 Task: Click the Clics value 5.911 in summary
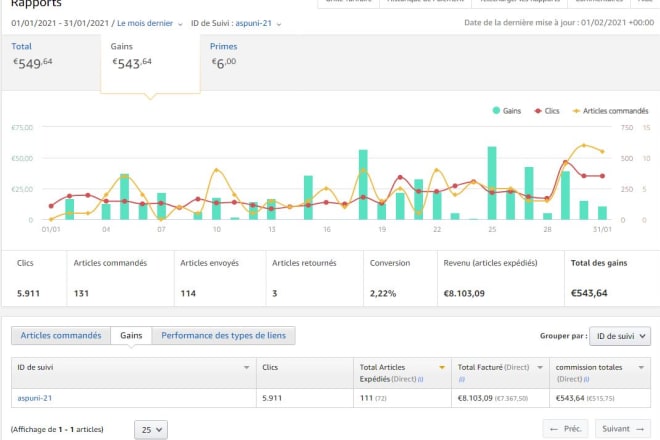pyautogui.click(x=28, y=293)
